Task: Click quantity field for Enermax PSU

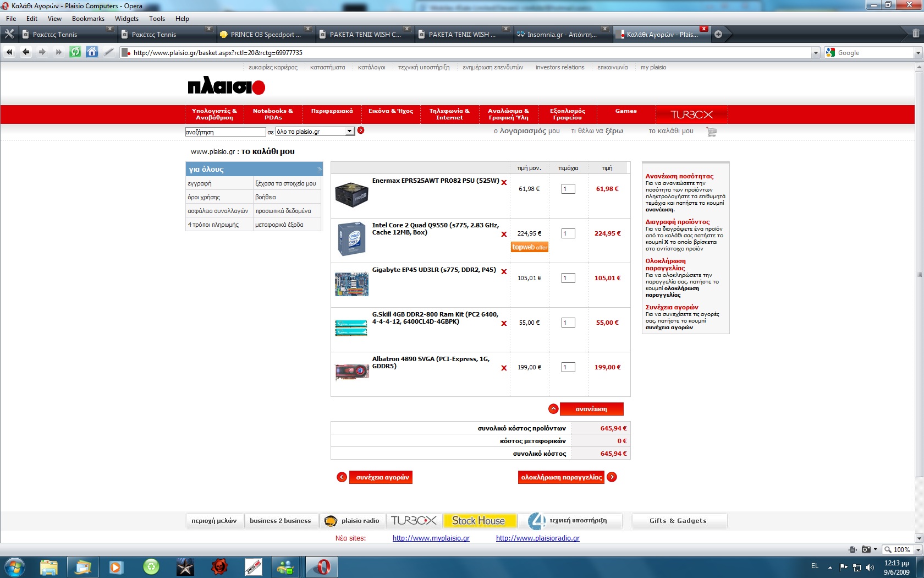Action: click(568, 189)
